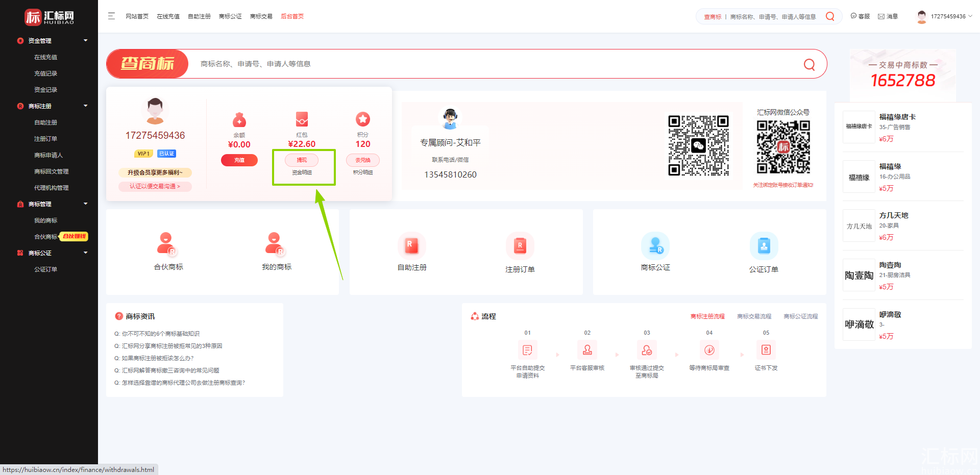This screenshot has width=980, height=475.
Task: Go to 网站首页 in the top navigation
Action: (137, 16)
